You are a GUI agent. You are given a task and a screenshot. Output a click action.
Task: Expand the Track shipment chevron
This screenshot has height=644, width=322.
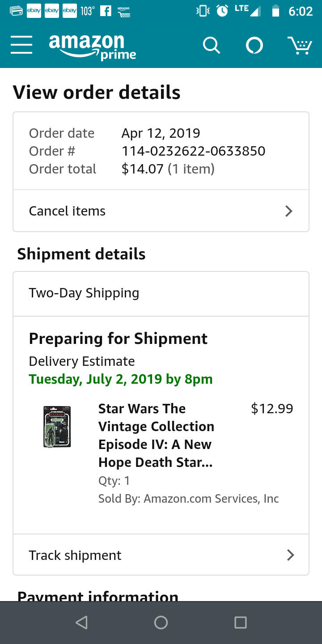click(x=290, y=555)
